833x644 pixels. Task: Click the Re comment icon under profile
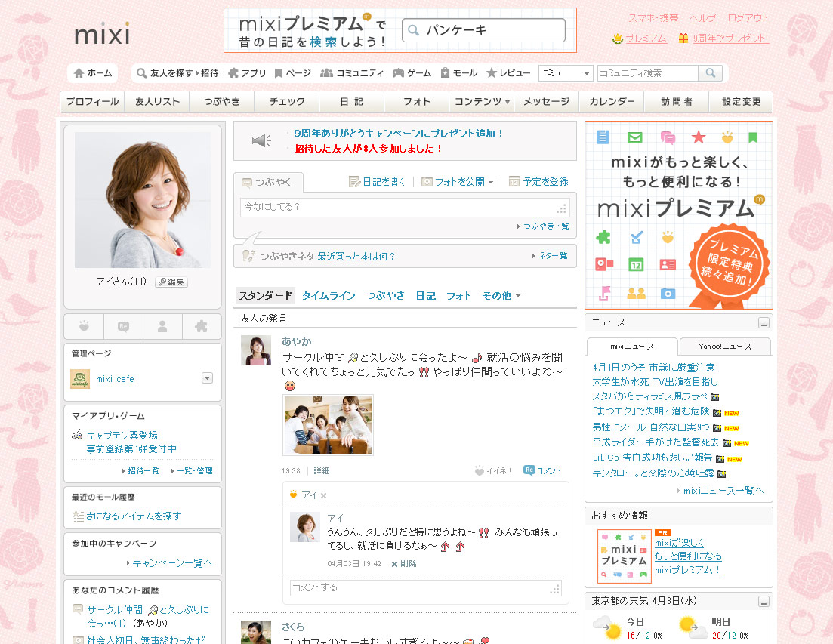(123, 326)
